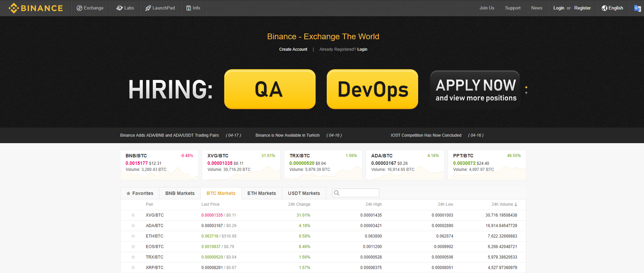
Task: Open the XVG/BTC ticker card
Action: (241, 165)
